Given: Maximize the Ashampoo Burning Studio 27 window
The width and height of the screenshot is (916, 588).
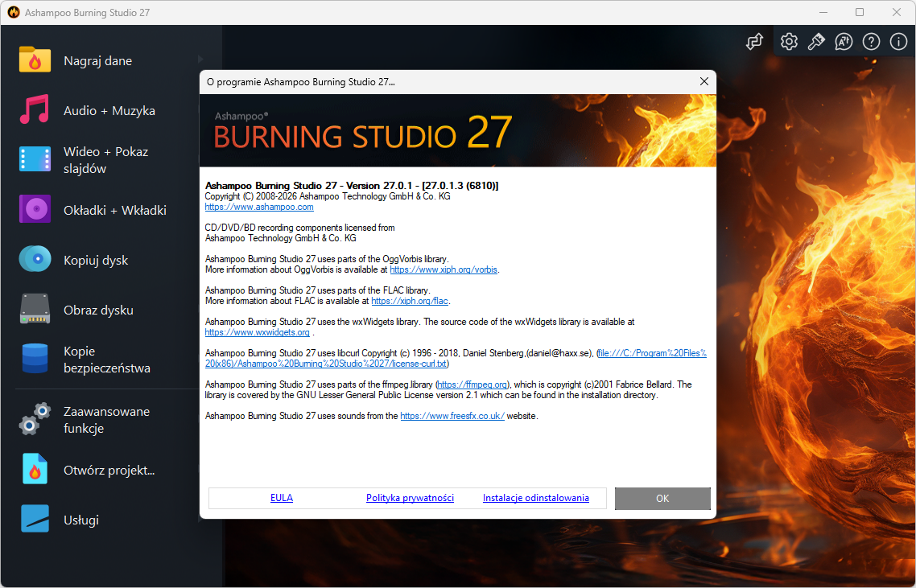Looking at the screenshot, I should tap(860, 12).
